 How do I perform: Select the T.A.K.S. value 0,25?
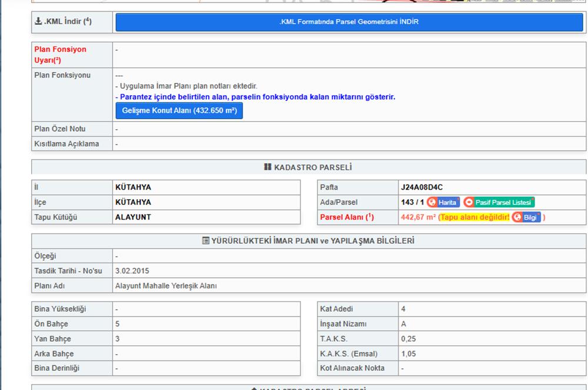coord(409,339)
